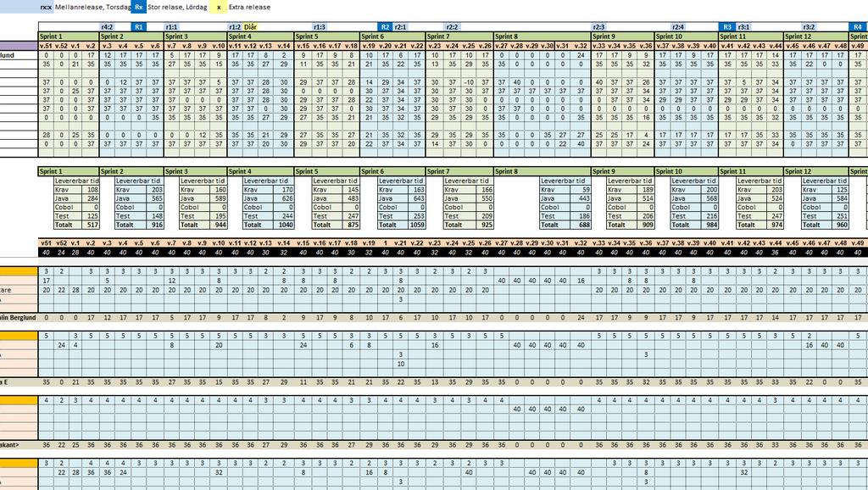Screen dimensions: 868x490
Task: Select the blue 'R1' release cell
Action: (x=139, y=26)
